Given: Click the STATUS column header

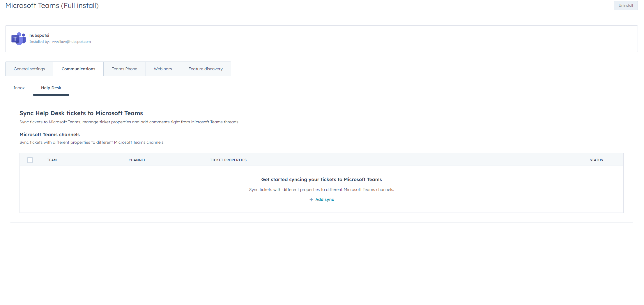Looking at the screenshot, I should pos(596,160).
